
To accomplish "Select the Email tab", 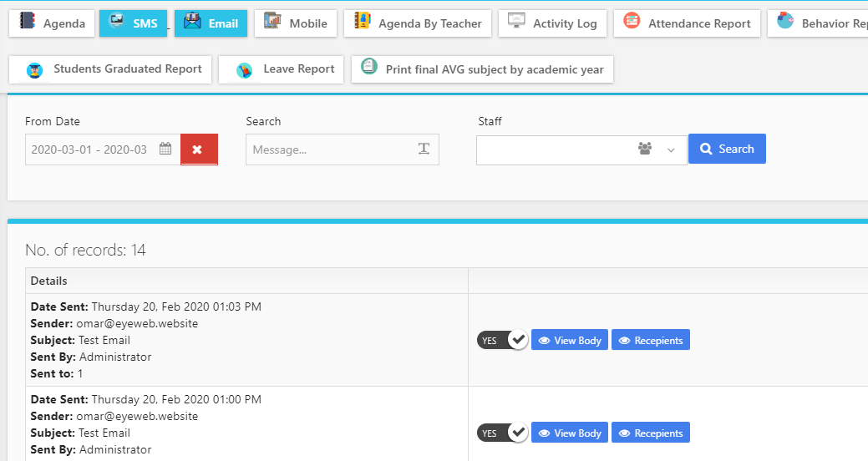I will (211, 23).
